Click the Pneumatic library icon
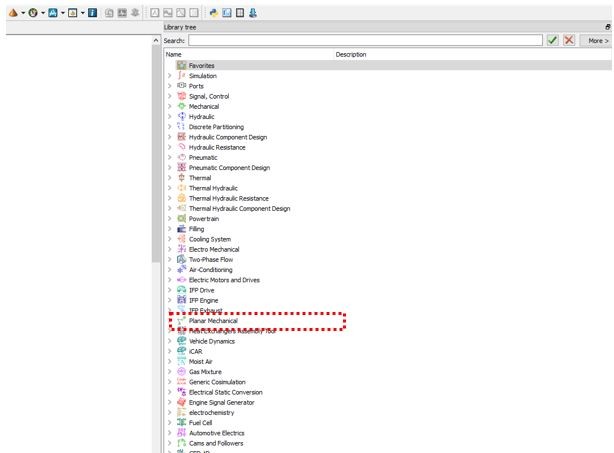 (x=181, y=157)
